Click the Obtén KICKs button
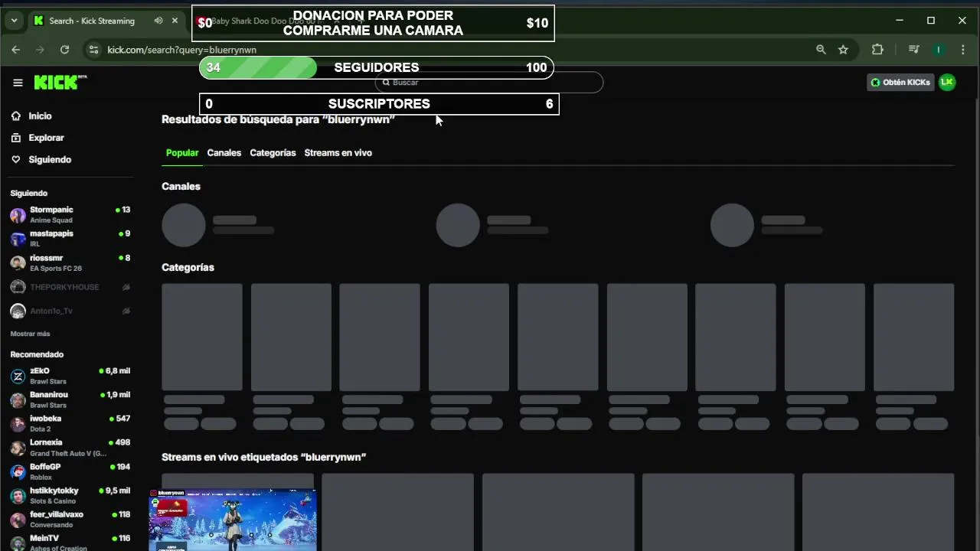This screenshot has width=980, height=551. click(900, 83)
